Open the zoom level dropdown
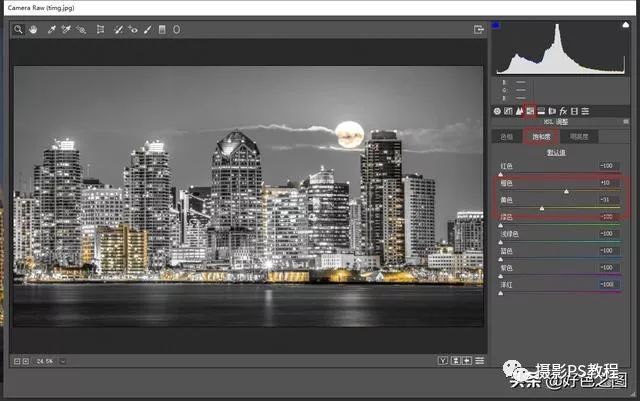 (62, 360)
